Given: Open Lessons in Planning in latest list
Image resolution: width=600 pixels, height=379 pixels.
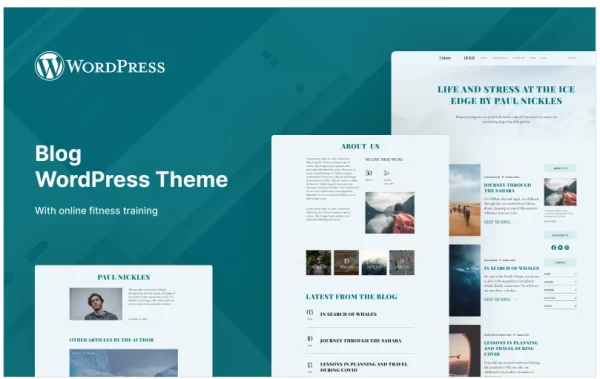Looking at the screenshot, I should click(x=364, y=367).
